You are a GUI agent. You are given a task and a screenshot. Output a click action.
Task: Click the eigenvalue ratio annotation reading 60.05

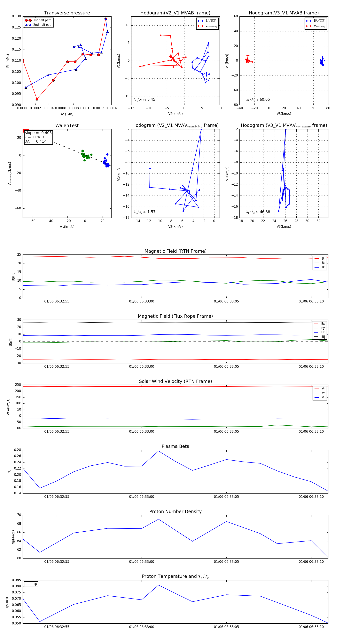258,100
